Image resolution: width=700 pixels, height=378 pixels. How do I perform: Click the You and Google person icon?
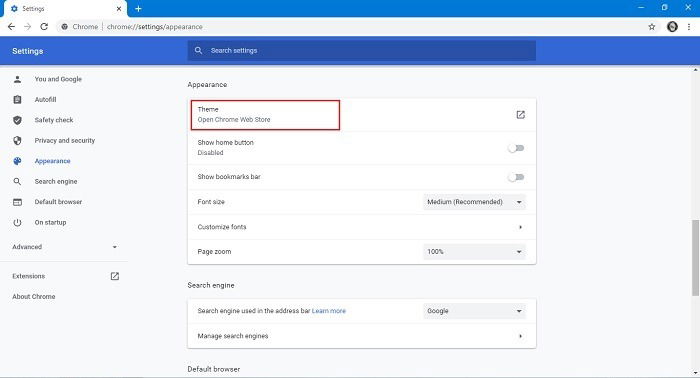coord(17,79)
